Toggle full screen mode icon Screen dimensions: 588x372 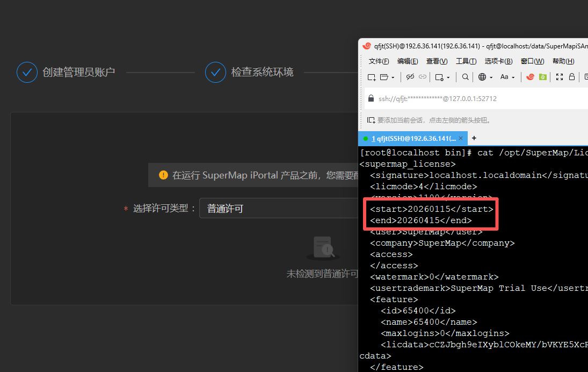pyautogui.click(x=559, y=77)
